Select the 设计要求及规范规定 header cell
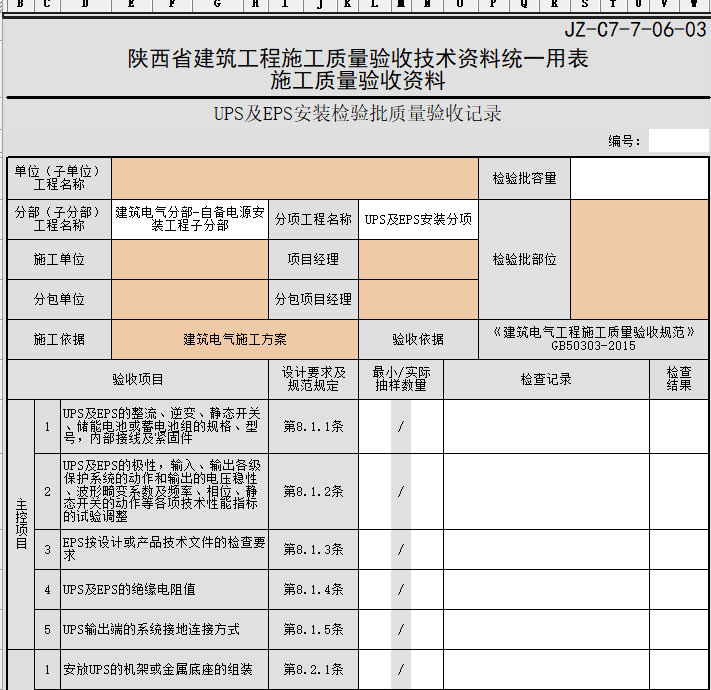The width and height of the screenshot is (711, 690). click(x=313, y=379)
